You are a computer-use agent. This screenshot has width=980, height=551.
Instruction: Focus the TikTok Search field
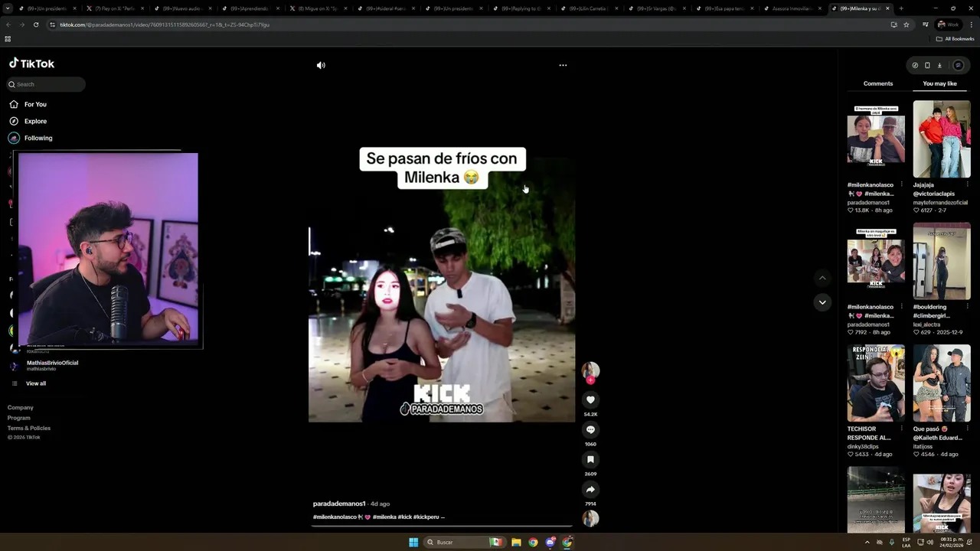(46, 84)
